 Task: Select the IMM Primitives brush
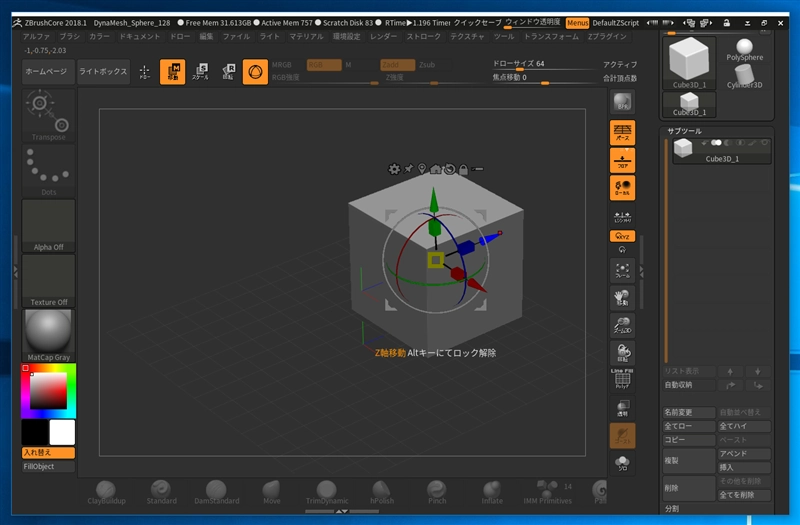pyautogui.click(x=547, y=492)
